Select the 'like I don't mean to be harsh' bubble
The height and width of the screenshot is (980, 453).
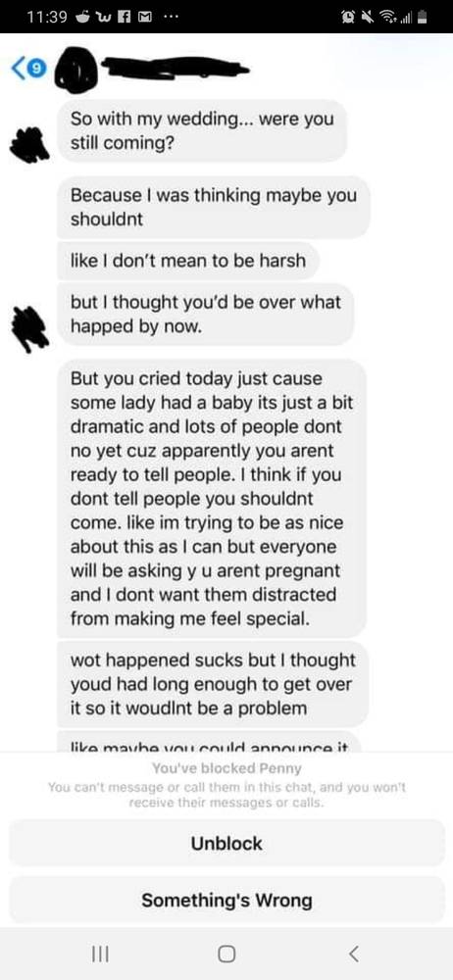[188, 260]
